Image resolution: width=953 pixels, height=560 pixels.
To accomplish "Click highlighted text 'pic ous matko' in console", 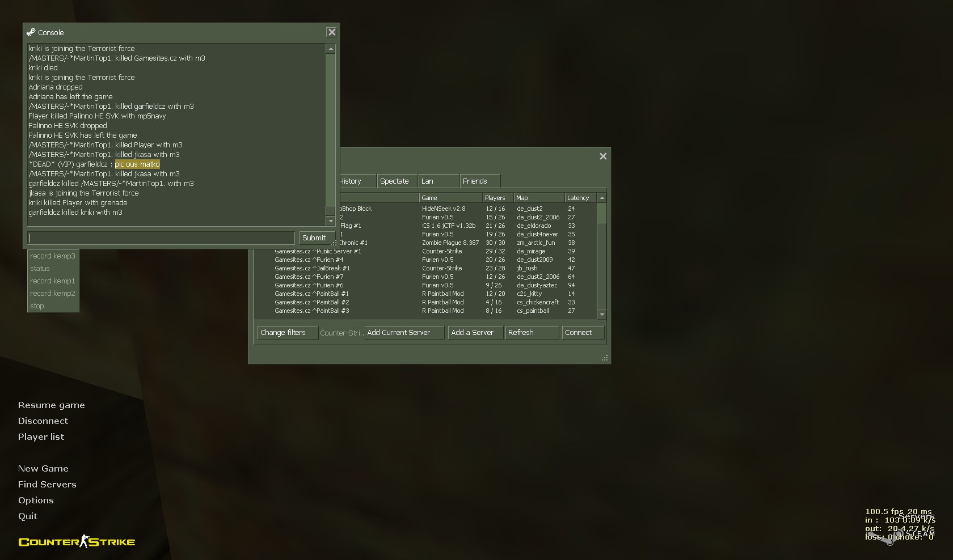I will pos(137,164).
